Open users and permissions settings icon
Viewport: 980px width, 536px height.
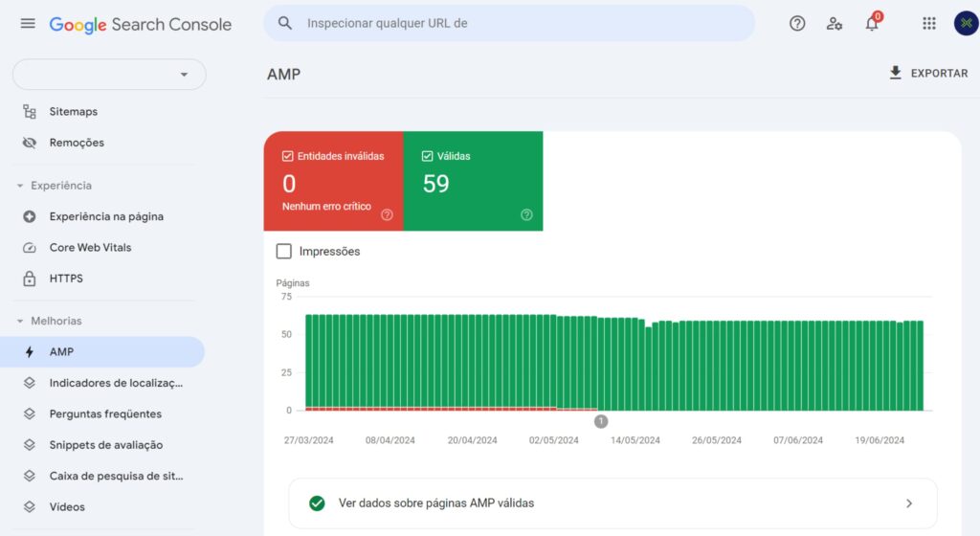point(835,24)
